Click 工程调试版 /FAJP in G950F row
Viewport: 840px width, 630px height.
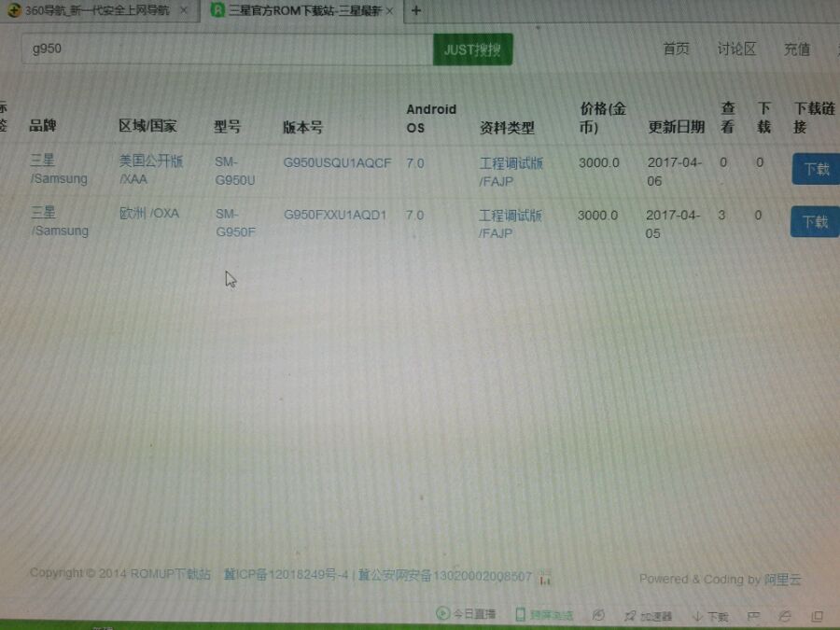[x=510, y=224]
